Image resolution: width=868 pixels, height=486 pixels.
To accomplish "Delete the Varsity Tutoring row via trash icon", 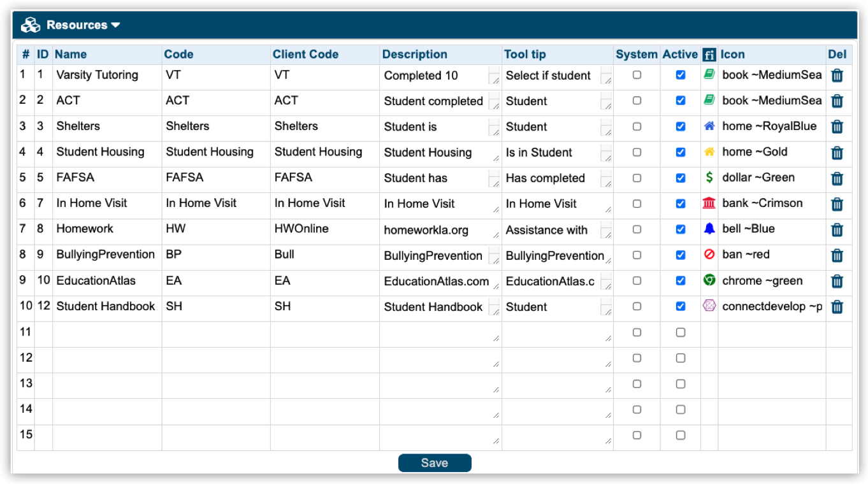I will pos(837,76).
